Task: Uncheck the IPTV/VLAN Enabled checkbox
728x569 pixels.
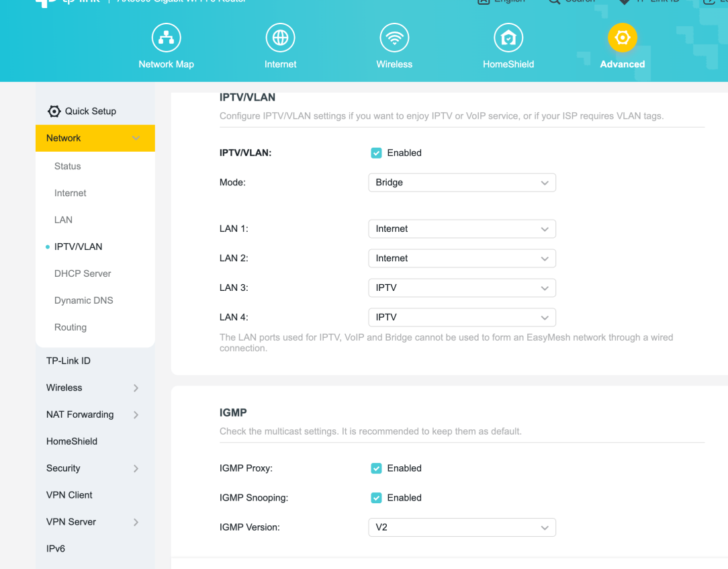Action: (376, 152)
